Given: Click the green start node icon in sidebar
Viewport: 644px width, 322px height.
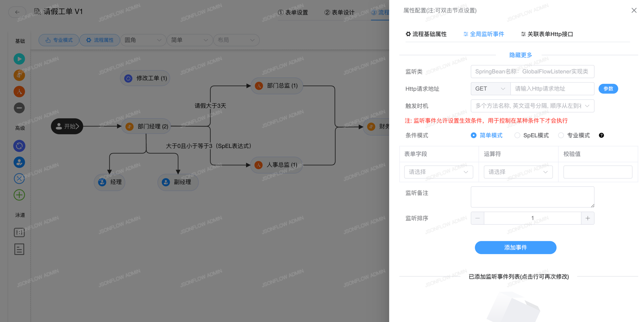Looking at the screenshot, I should click(19, 59).
